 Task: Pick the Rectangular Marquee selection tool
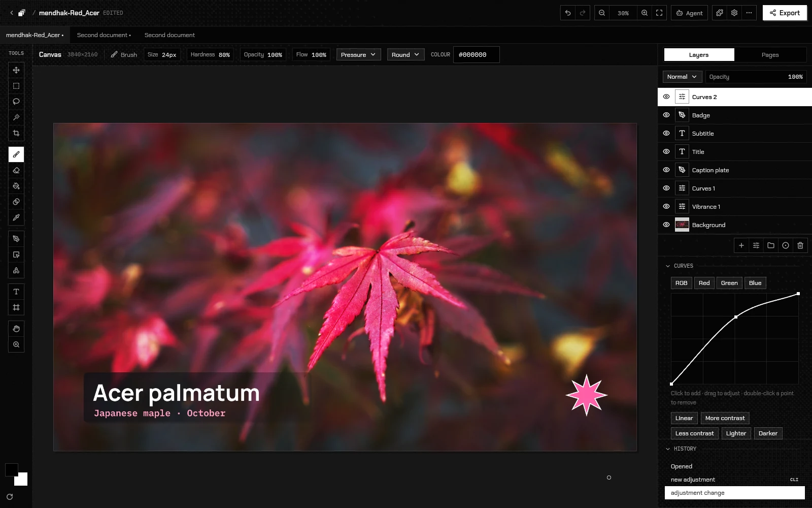16,86
